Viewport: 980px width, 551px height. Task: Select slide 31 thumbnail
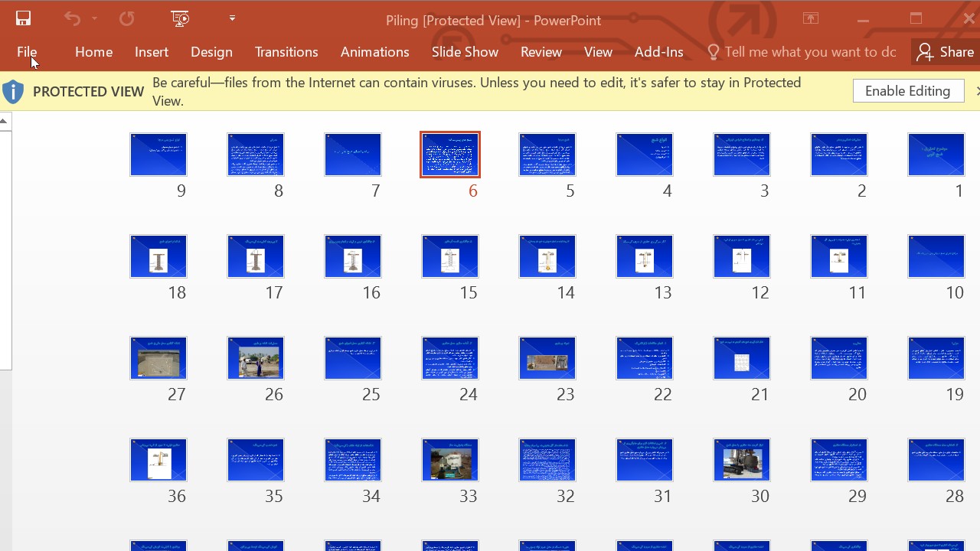[x=645, y=460]
